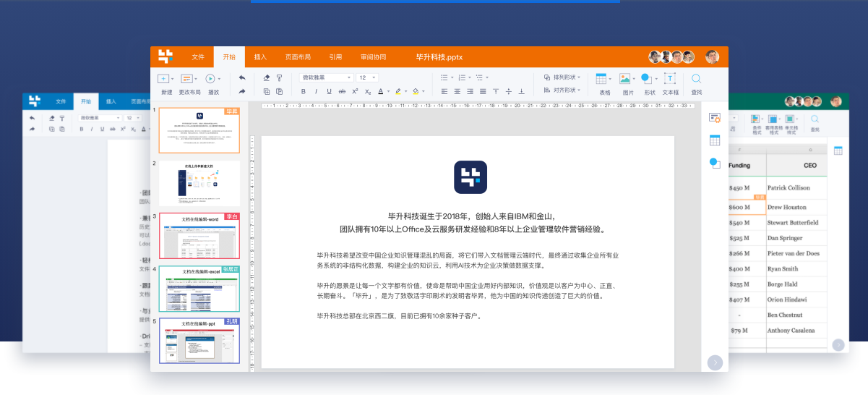
Task: Click the CEO column header in spreadsheet
Action: click(x=796, y=166)
